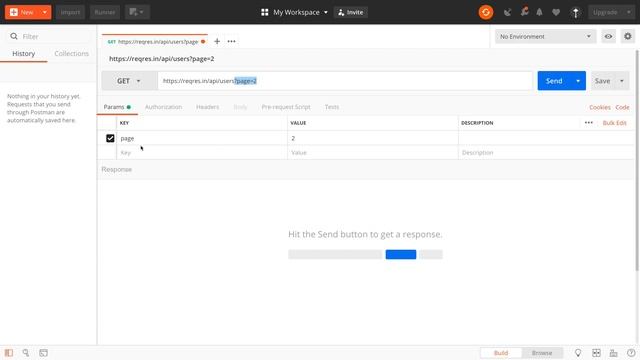The image size is (640, 360).
Task: Click the request title above URL bar
Action: tap(162, 59)
